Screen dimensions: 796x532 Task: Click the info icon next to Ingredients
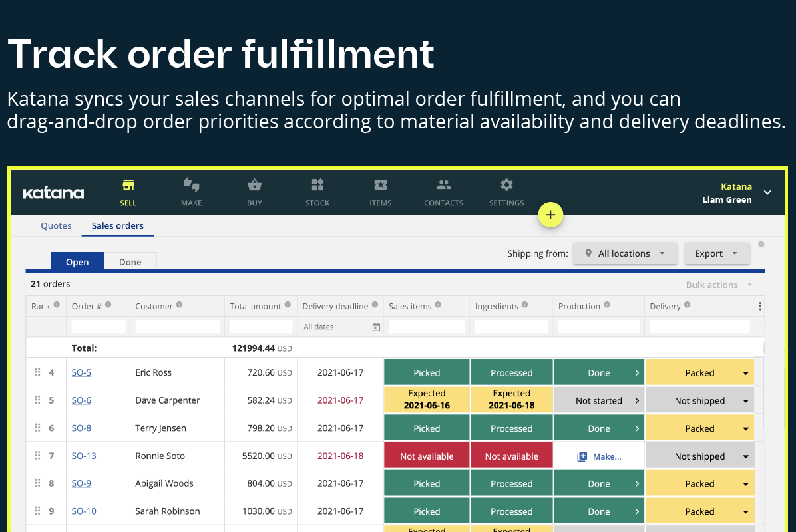pos(525,305)
